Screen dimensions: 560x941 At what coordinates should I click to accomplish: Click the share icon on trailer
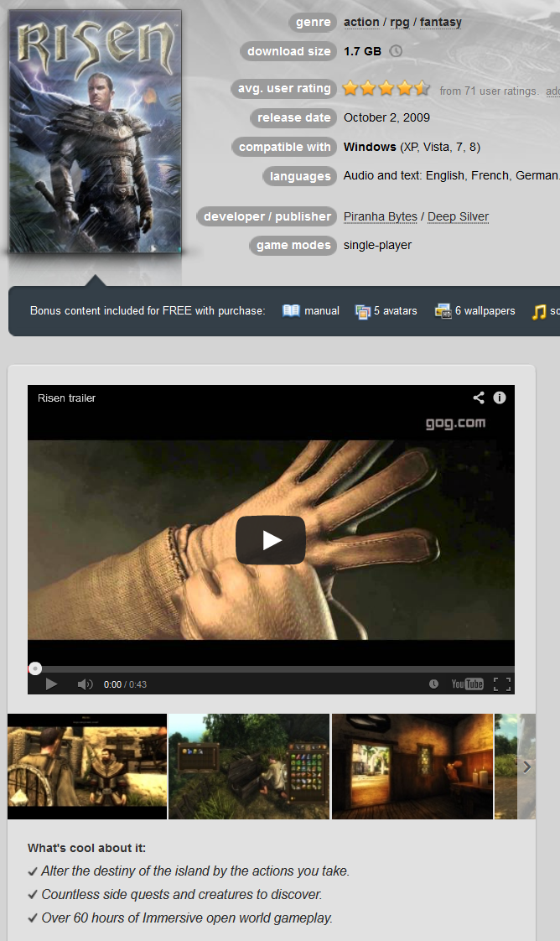point(479,398)
